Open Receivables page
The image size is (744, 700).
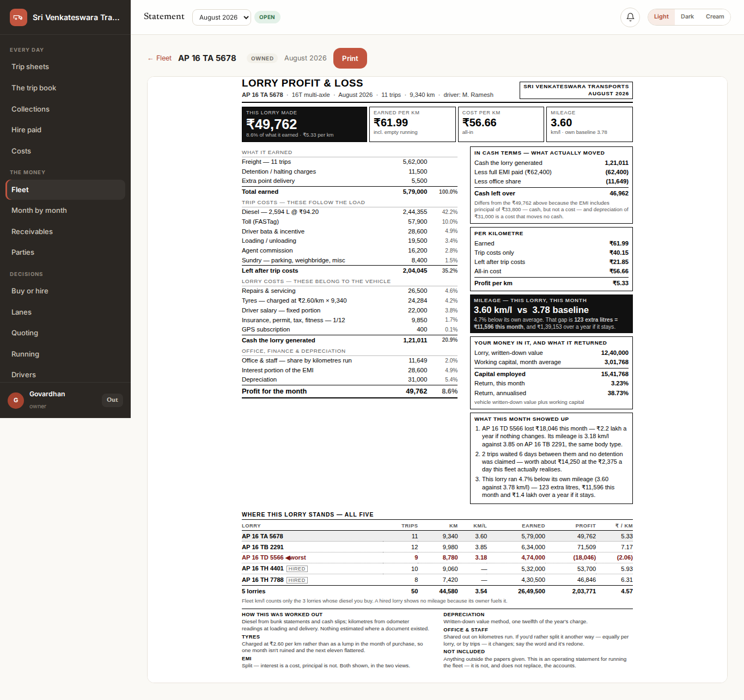65,232
